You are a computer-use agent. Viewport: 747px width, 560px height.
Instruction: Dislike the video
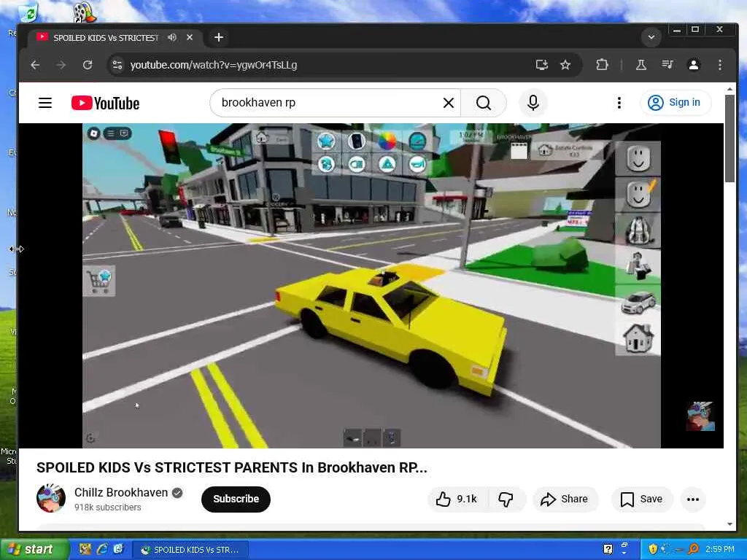[x=506, y=499]
